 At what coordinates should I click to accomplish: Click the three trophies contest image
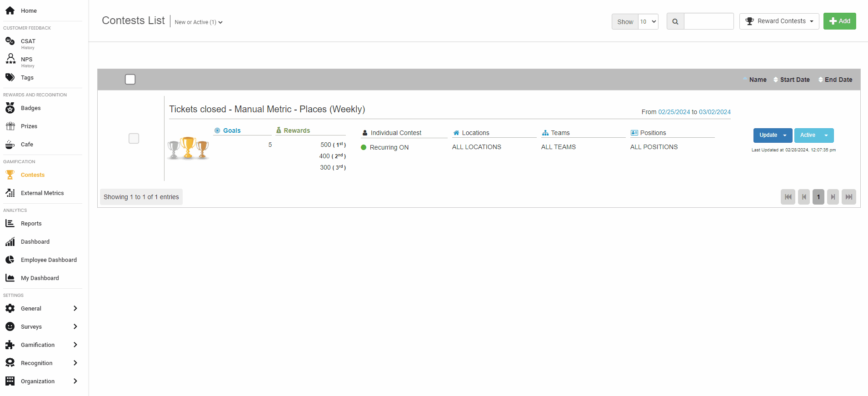coord(188,148)
